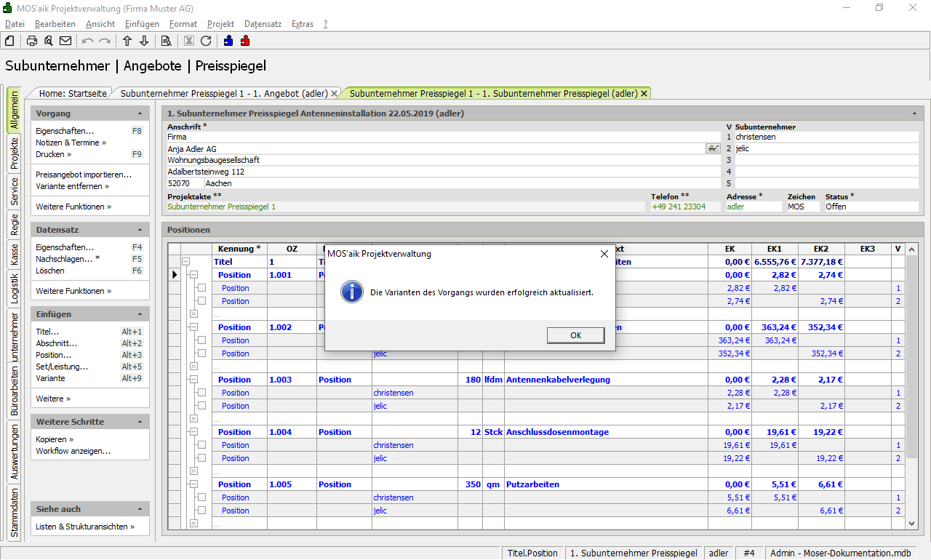Viewport: 931px width, 560px height.
Task: Switch to the Home: Startseite tab
Action: tap(73, 93)
